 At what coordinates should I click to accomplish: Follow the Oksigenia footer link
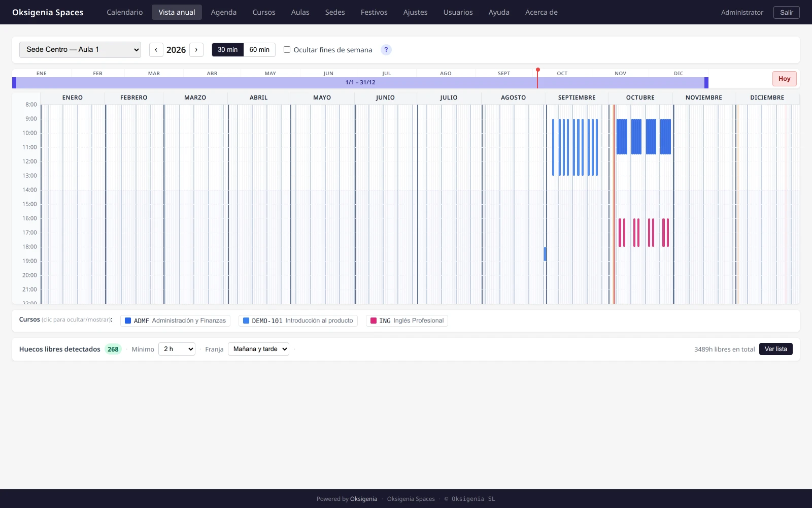(364, 499)
